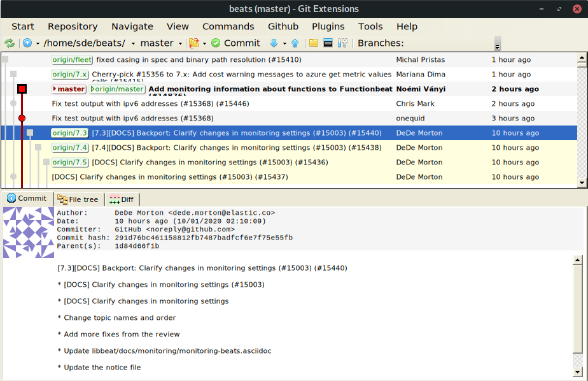Image resolution: width=588 pixels, height=381 pixels.
Task: Click the origin/7.4 branch label
Action: 70,148
